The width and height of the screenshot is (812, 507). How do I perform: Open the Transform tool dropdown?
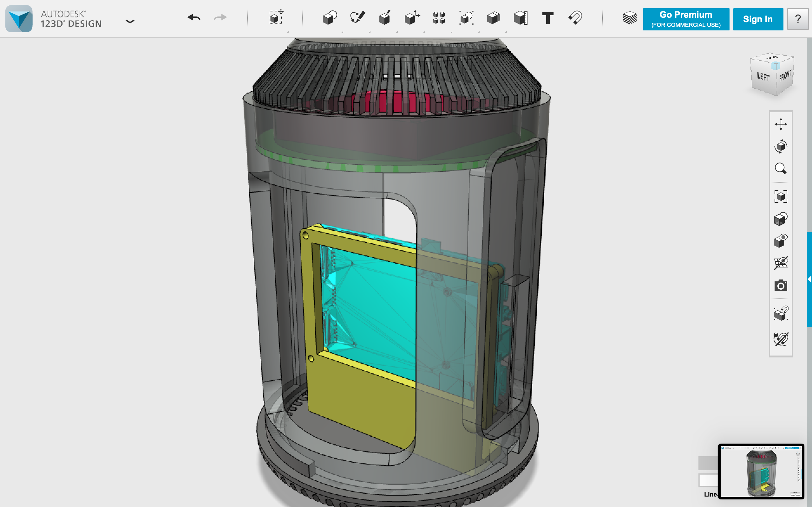(275, 18)
